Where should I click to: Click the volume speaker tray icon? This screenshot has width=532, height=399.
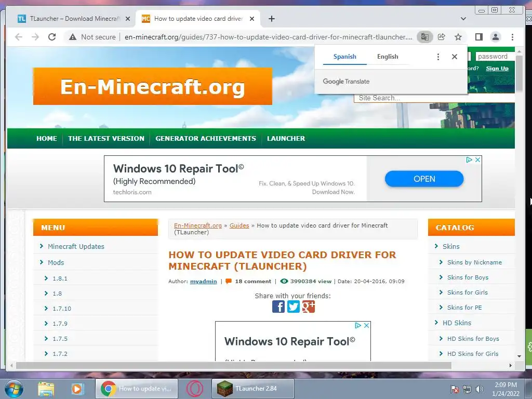480,389
